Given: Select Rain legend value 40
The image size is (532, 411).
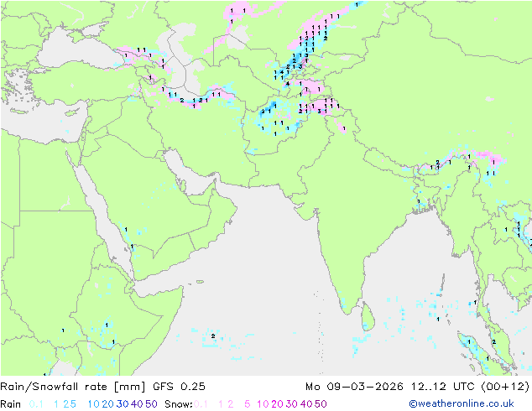Looking at the screenshot, I should point(137,404).
